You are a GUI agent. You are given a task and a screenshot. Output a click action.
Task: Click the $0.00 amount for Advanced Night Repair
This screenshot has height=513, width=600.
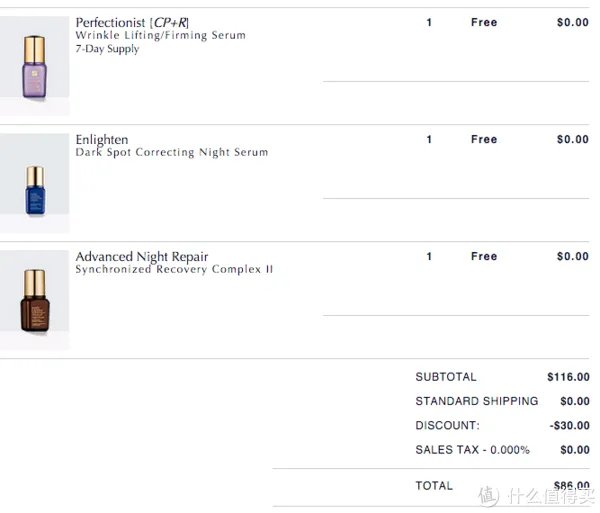click(x=573, y=256)
